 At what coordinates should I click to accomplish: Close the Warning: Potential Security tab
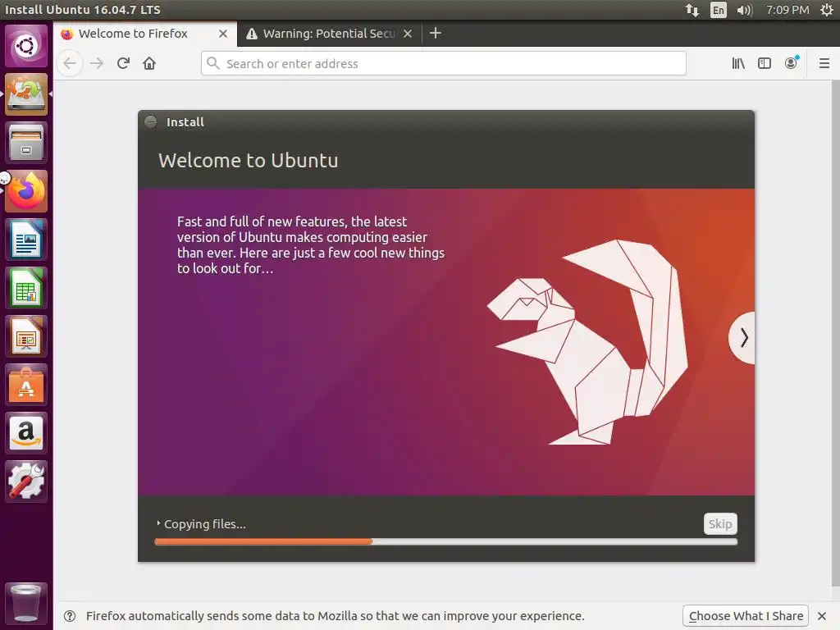coord(408,34)
